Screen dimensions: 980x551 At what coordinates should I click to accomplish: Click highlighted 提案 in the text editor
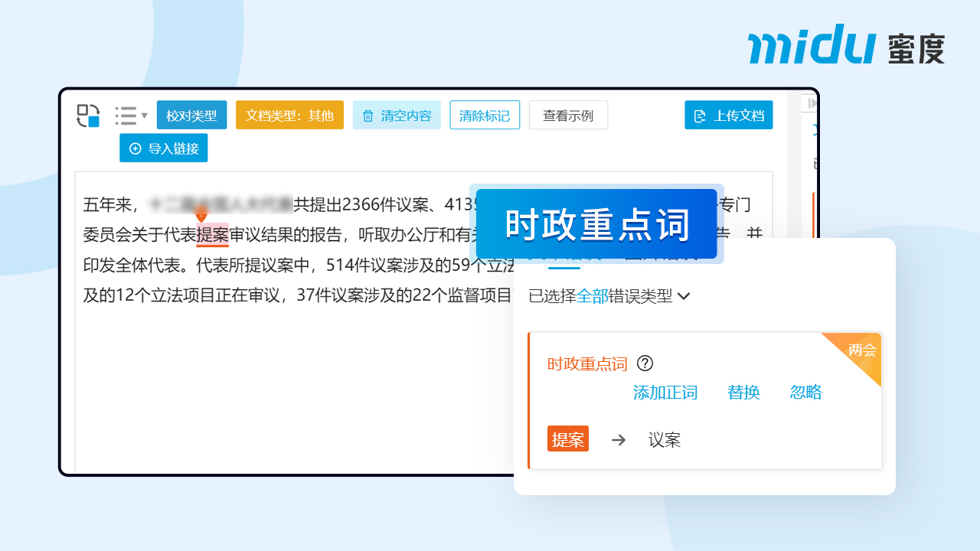pyautogui.click(x=212, y=235)
